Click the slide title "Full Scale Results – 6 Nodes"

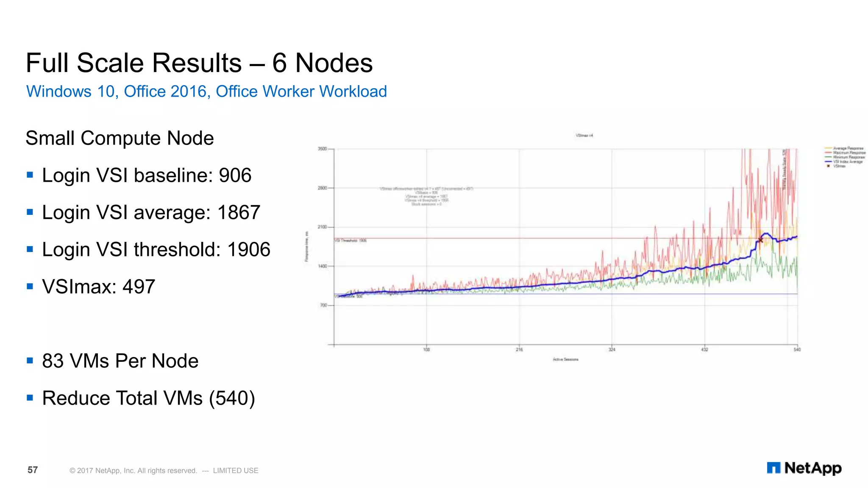[199, 63]
